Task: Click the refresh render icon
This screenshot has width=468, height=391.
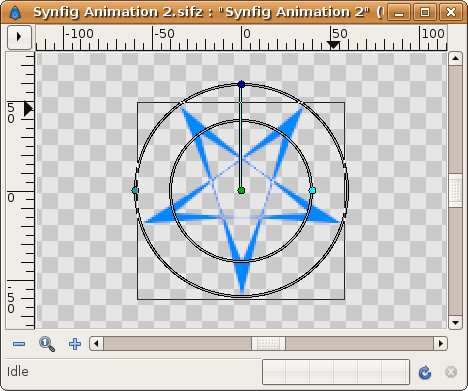Action: (425, 372)
